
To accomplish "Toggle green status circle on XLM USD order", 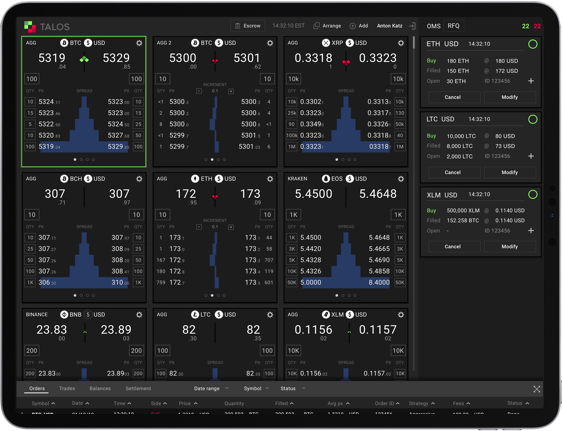I will pyautogui.click(x=533, y=195).
